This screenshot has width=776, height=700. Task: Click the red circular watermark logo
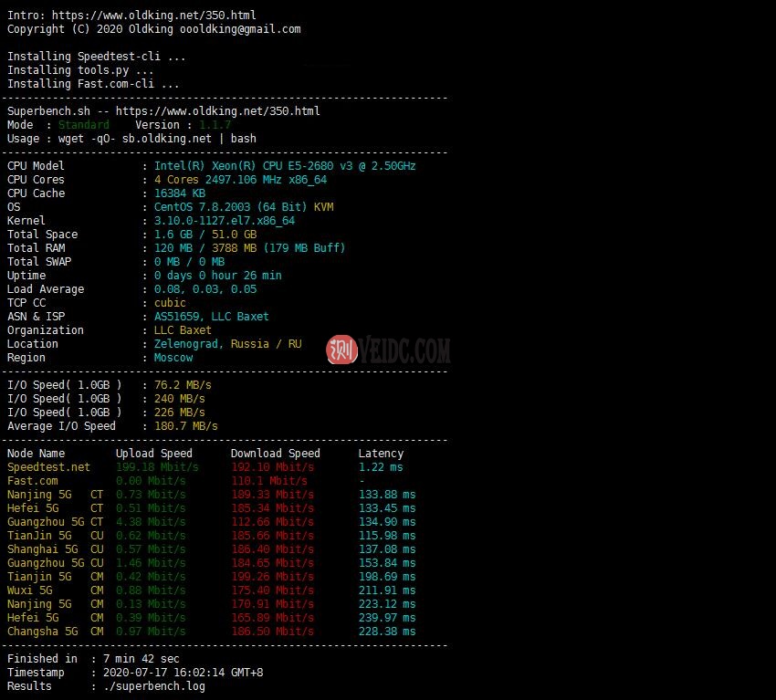tap(342, 350)
